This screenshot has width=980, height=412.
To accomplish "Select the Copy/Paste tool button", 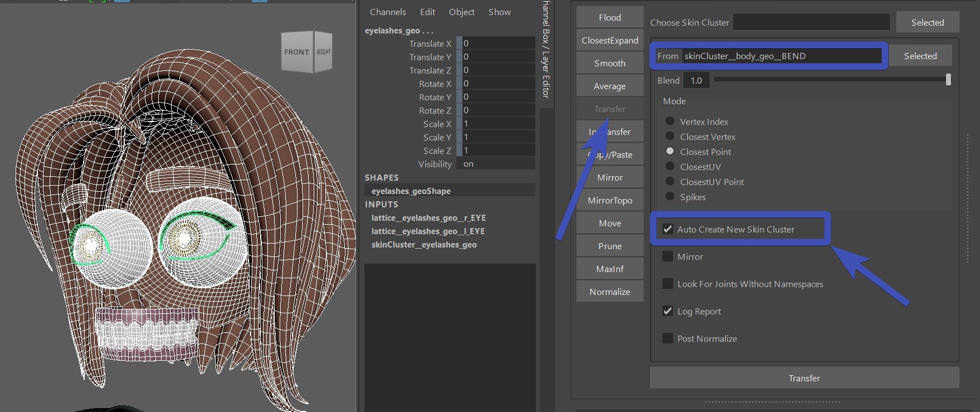I will pos(610,154).
